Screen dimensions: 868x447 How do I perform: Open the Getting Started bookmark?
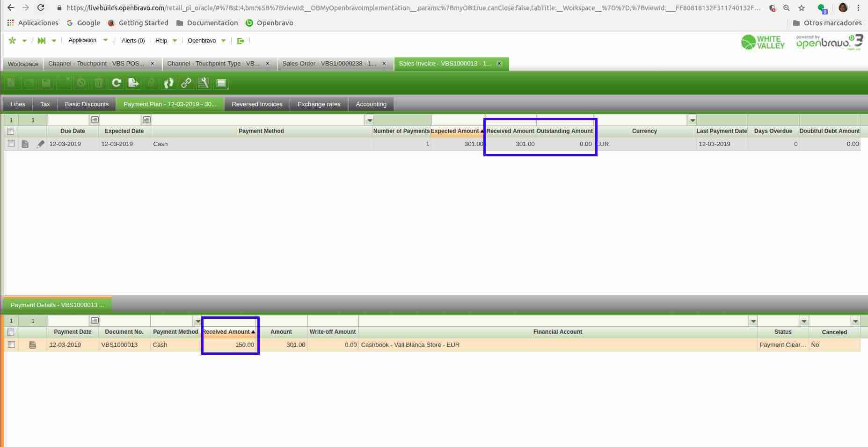(138, 23)
